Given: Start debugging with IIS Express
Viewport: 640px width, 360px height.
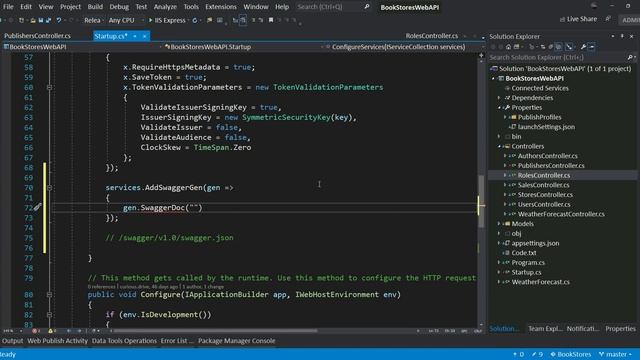Looking at the screenshot, I should [167, 20].
